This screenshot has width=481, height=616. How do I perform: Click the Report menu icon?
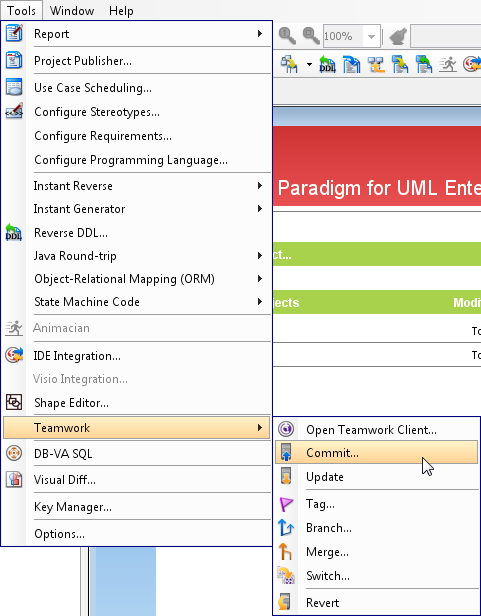14,33
